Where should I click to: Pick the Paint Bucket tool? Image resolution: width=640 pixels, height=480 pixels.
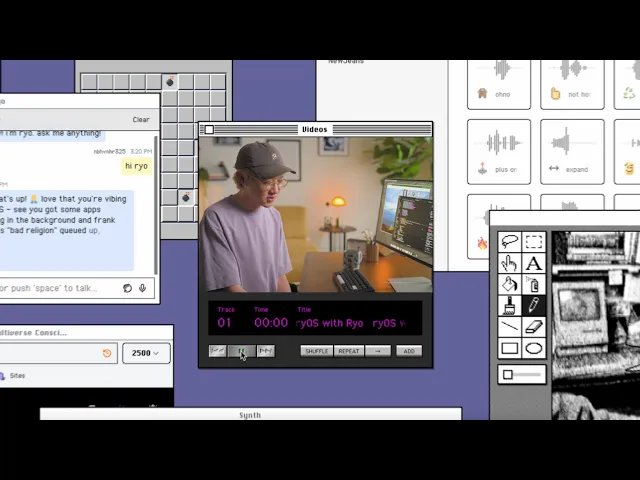pyautogui.click(x=509, y=284)
